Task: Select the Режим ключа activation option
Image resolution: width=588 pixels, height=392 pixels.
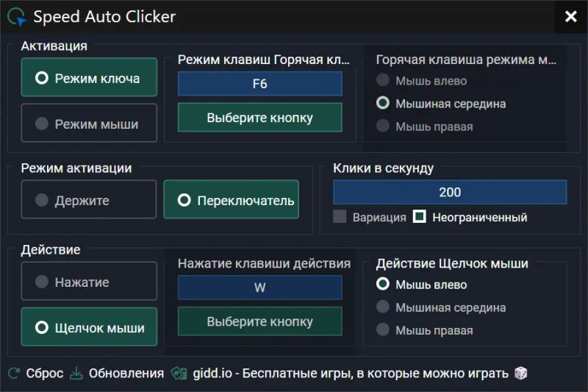Action: (x=89, y=77)
